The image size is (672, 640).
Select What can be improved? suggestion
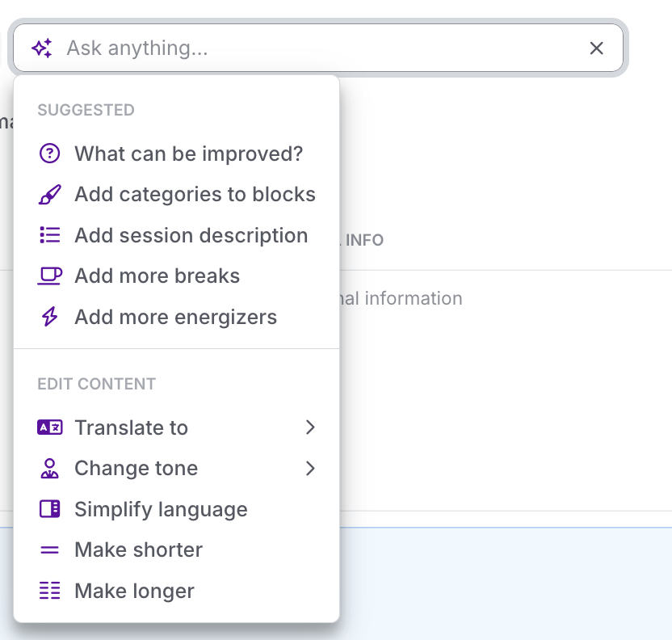pos(188,154)
